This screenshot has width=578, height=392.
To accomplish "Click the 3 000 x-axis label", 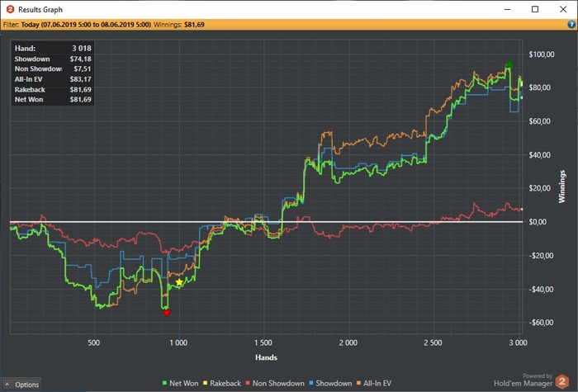I will coord(519,342).
